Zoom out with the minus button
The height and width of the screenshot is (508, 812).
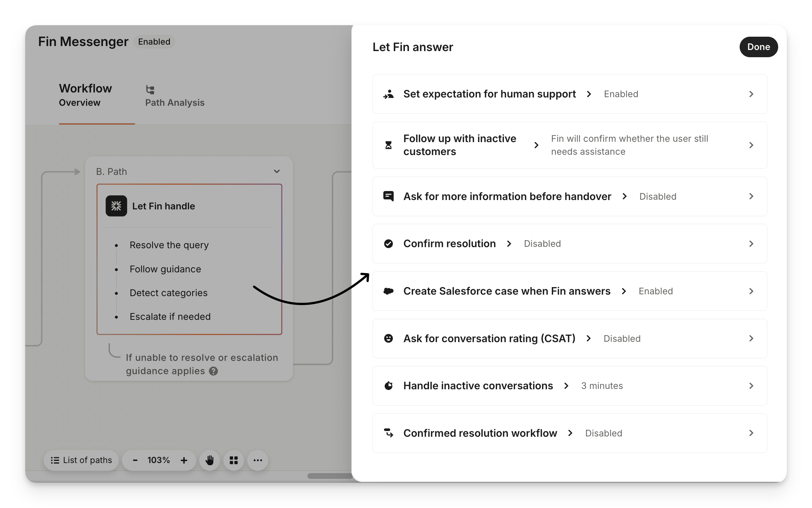click(135, 460)
